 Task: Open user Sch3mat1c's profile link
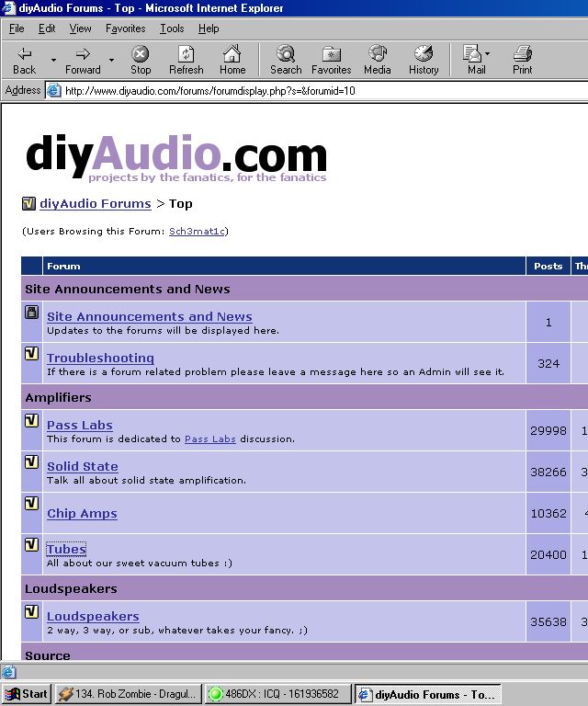pyautogui.click(x=197, y=231)
